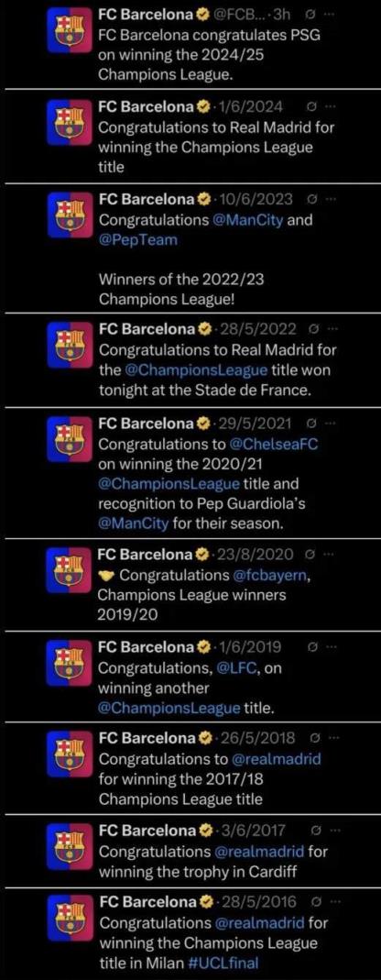Viewport: 381px width, 980px height.
Task: Open the three-dot menu on the 29/5/2021 tweet
Action: (331, 424)
